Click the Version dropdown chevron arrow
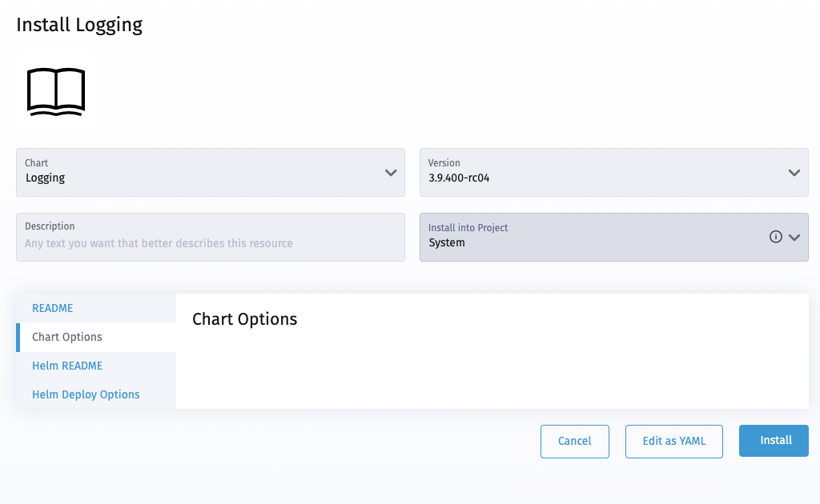Viewport: 820px width, 504px height. click(x=794, y=172)
